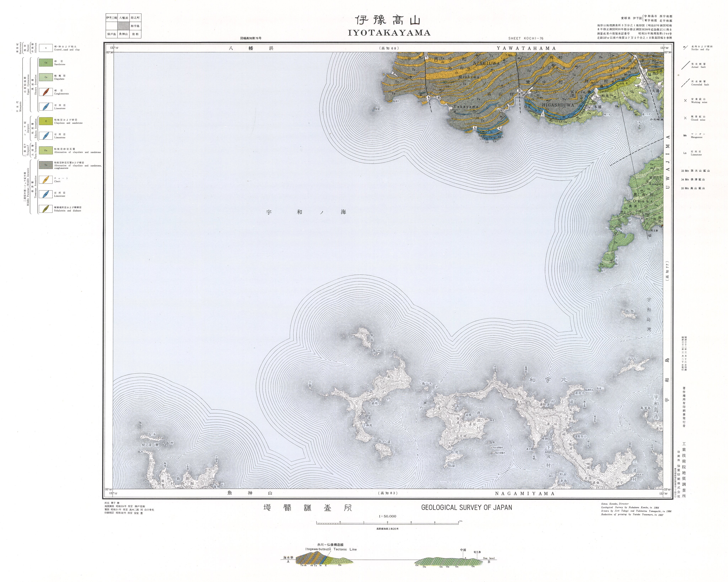This screenshot has height=582, width=728.
Task: Click the red Conglomerate lens symbol
Action: 45,92
